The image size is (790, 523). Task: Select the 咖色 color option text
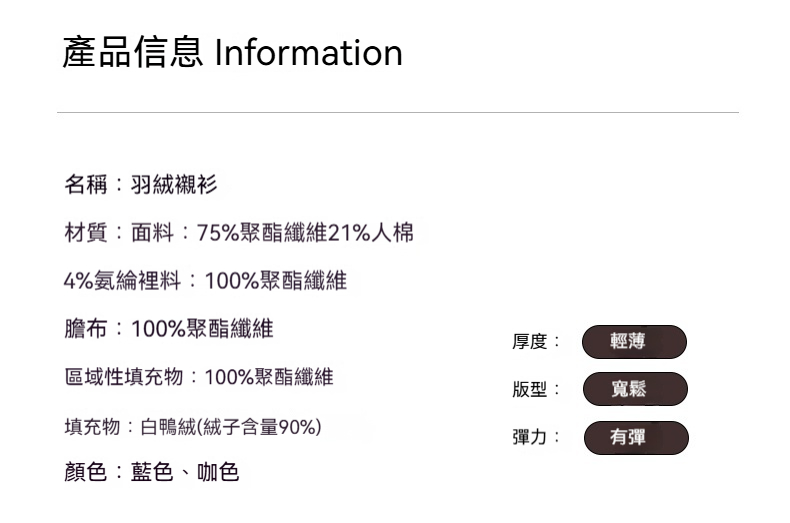219,472
